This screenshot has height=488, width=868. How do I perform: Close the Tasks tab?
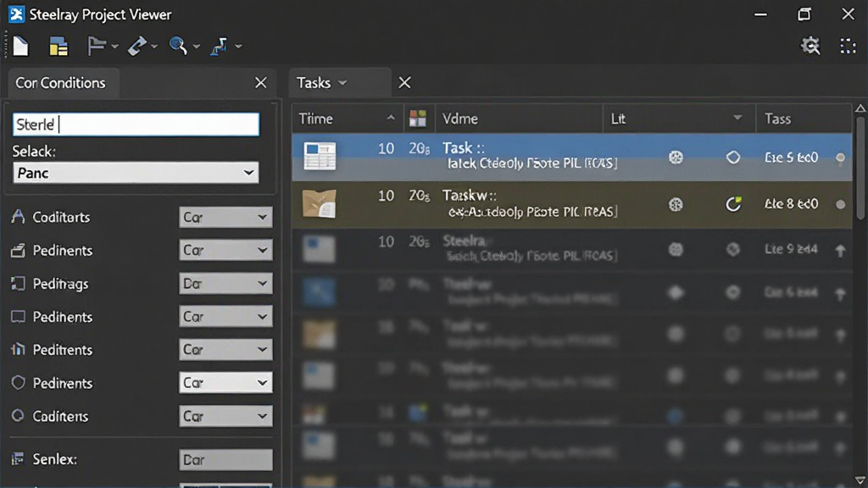404,83
